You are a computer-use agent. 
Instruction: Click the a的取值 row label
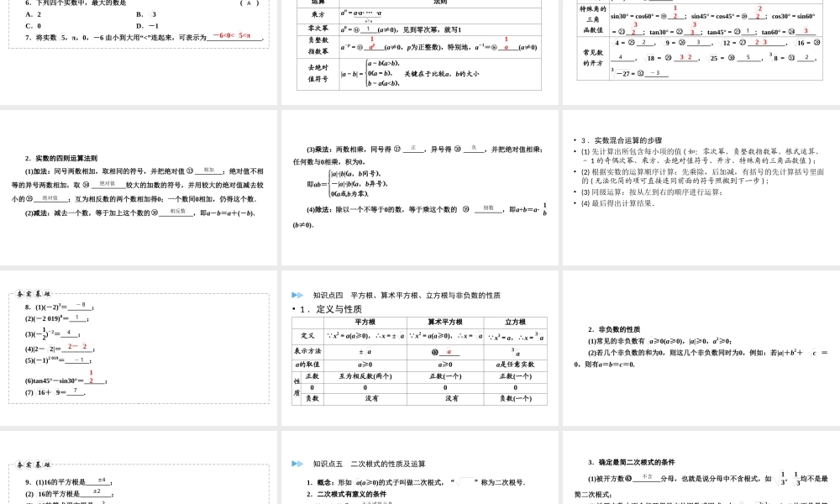pos(307,365)
